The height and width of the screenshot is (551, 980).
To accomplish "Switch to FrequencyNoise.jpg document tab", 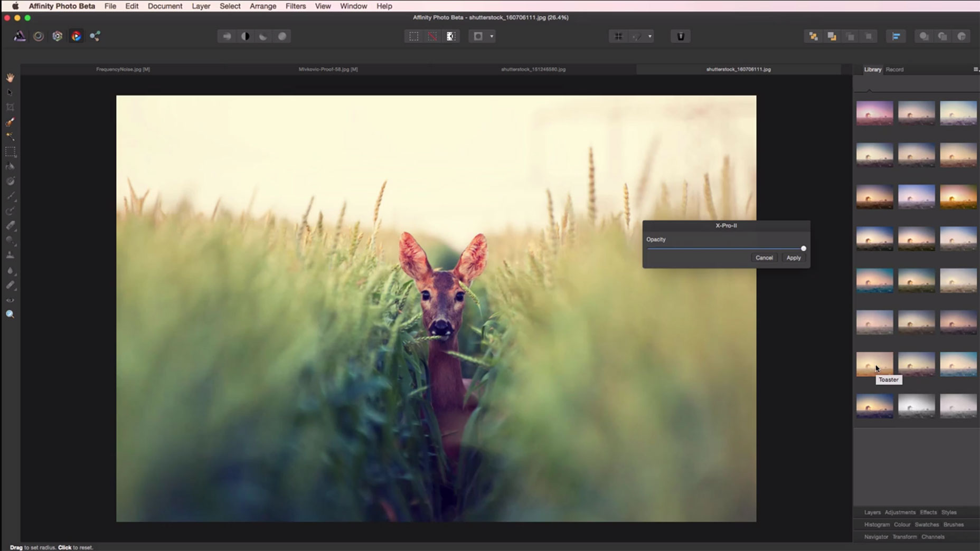I will (x=123, y=69).
